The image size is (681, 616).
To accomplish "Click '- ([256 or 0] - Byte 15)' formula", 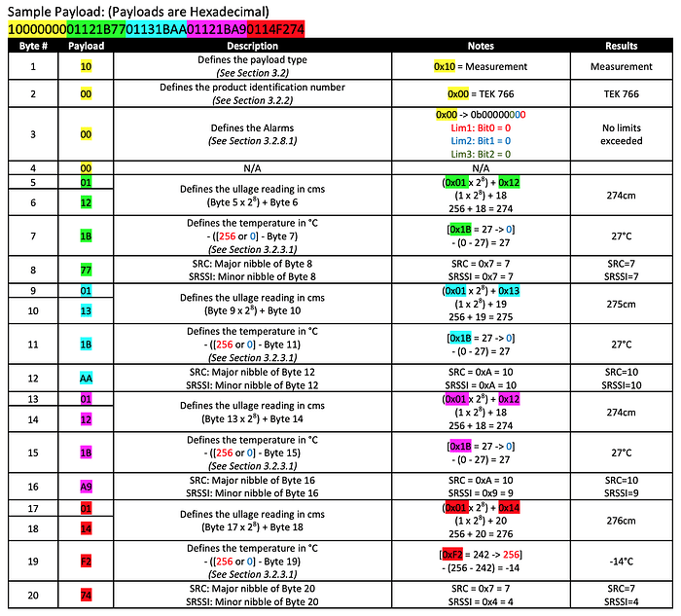I will 252,453.
